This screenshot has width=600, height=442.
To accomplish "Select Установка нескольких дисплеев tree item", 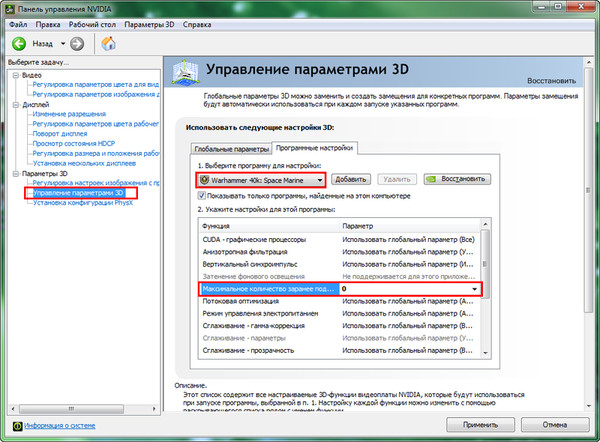I will [x=84, y=163].
